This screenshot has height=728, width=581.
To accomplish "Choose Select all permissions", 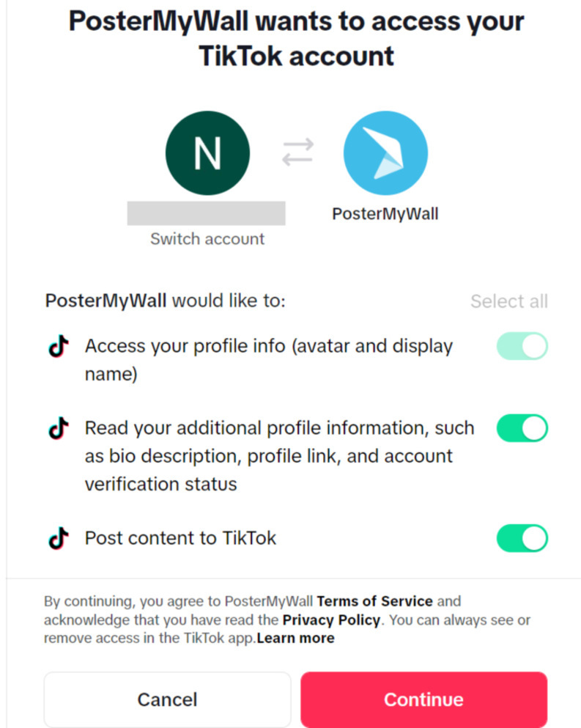I will [509, 301].
